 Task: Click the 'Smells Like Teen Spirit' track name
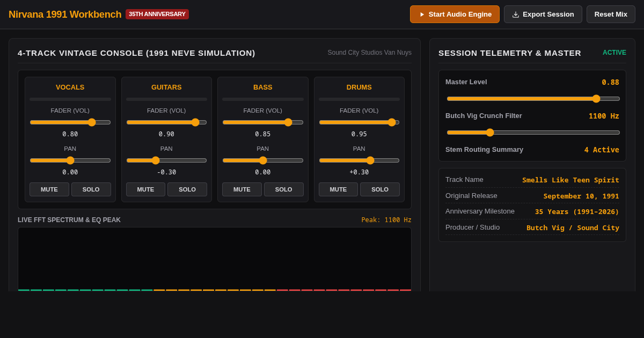570,180
